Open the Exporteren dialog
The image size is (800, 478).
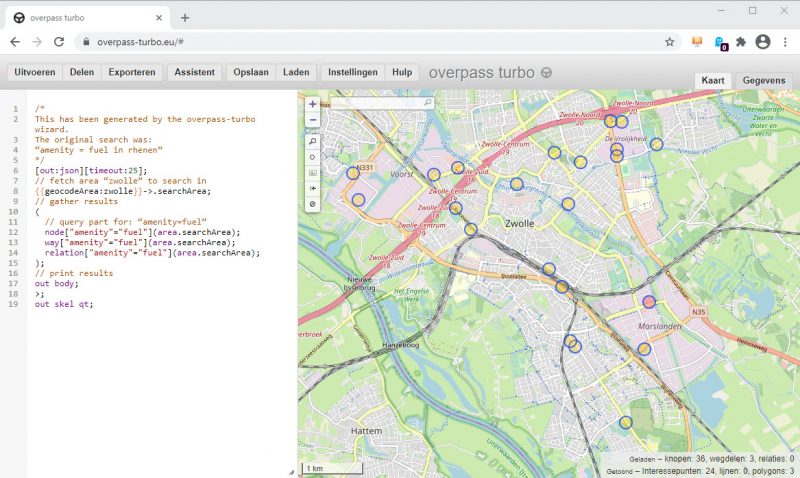(132, 72)
